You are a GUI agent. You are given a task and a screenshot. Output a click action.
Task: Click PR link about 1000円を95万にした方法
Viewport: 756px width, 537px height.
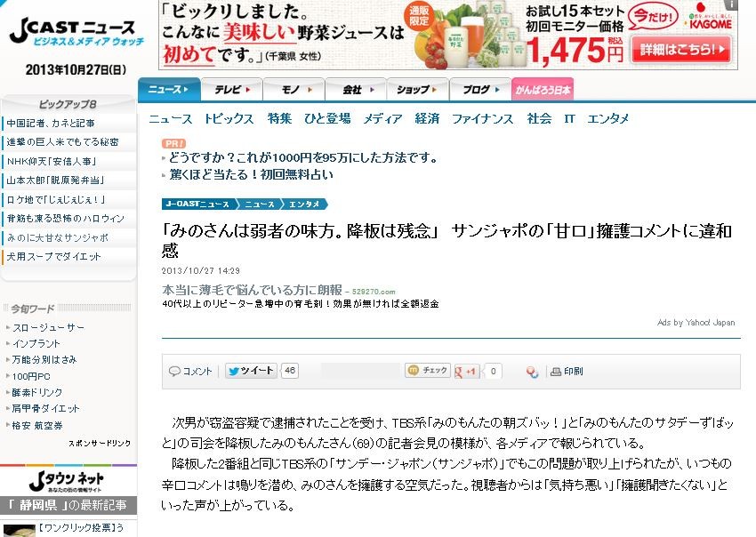[303, 157]
